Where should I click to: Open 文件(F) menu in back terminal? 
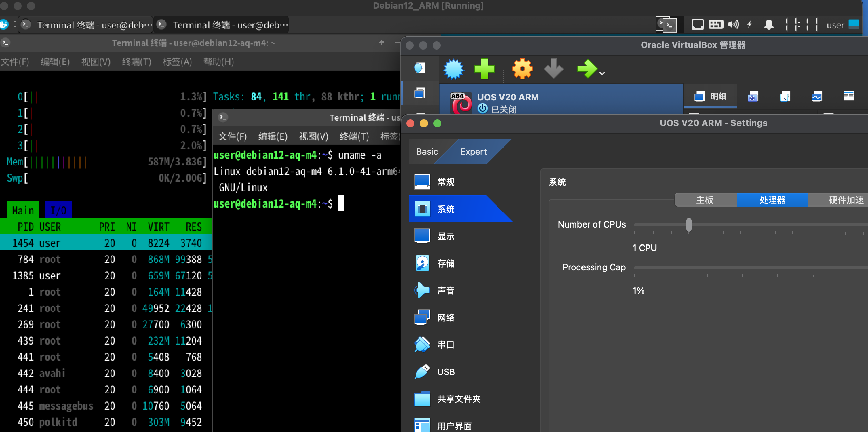click(15, 62)
